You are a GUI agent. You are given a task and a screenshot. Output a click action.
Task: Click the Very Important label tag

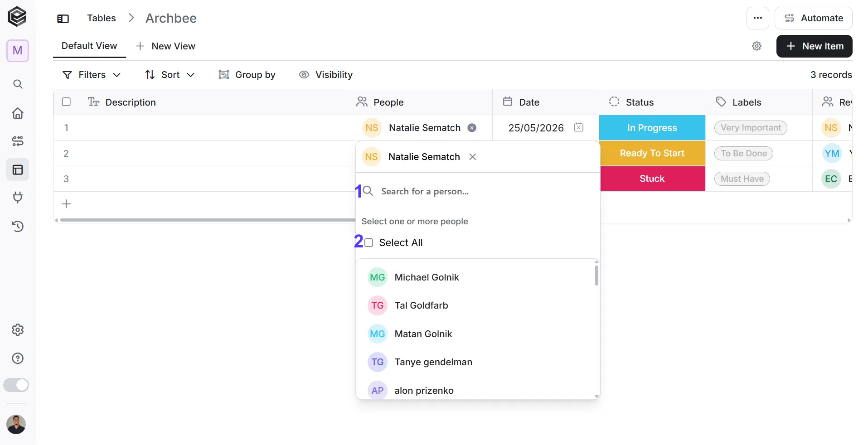(751, 128)
